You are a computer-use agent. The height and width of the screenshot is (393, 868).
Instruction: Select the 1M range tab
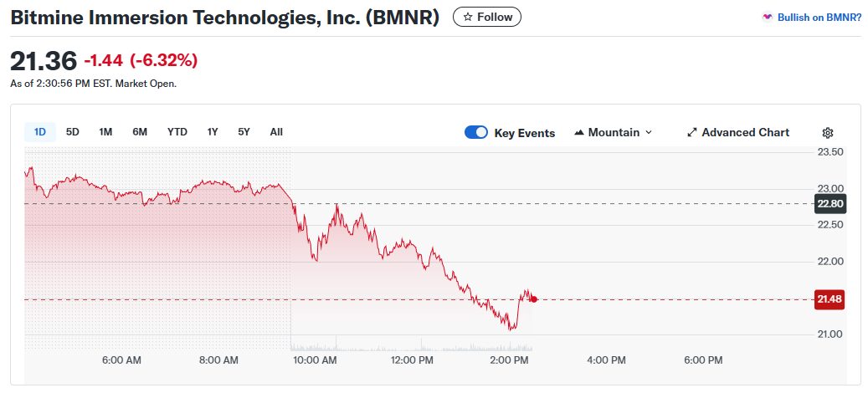105,131
